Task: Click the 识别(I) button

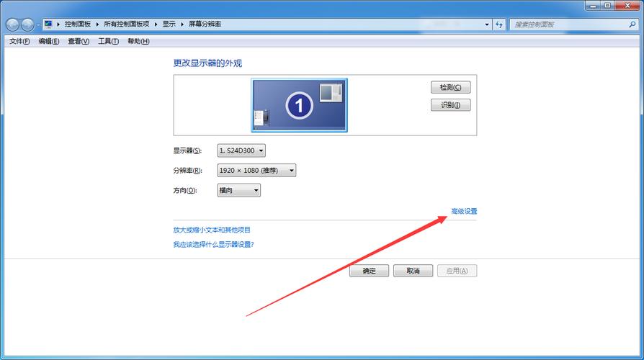Action: 450,105
